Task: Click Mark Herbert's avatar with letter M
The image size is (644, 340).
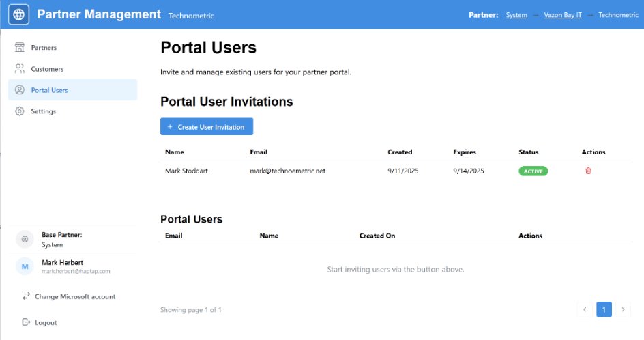Action: tap(25, 266)
